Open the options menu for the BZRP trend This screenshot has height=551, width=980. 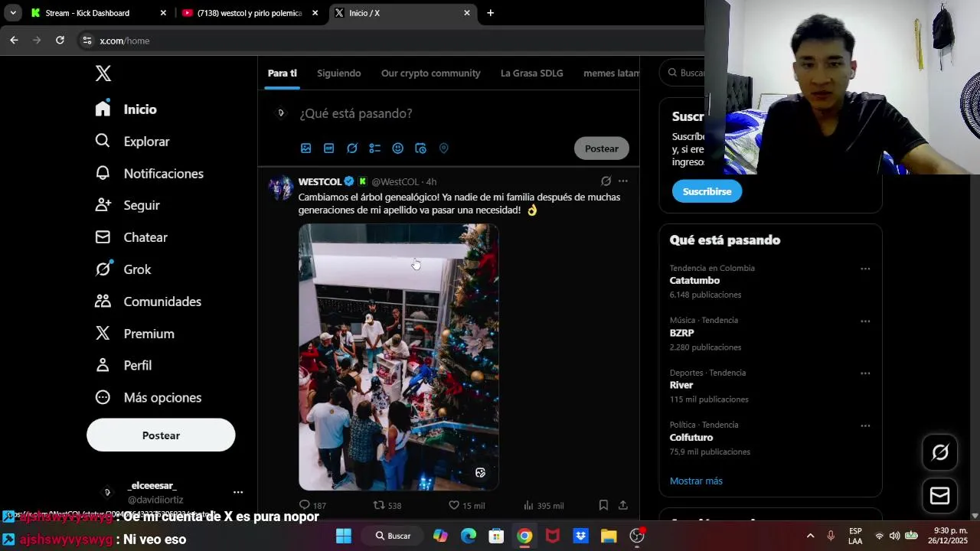(x=865, y=321)
